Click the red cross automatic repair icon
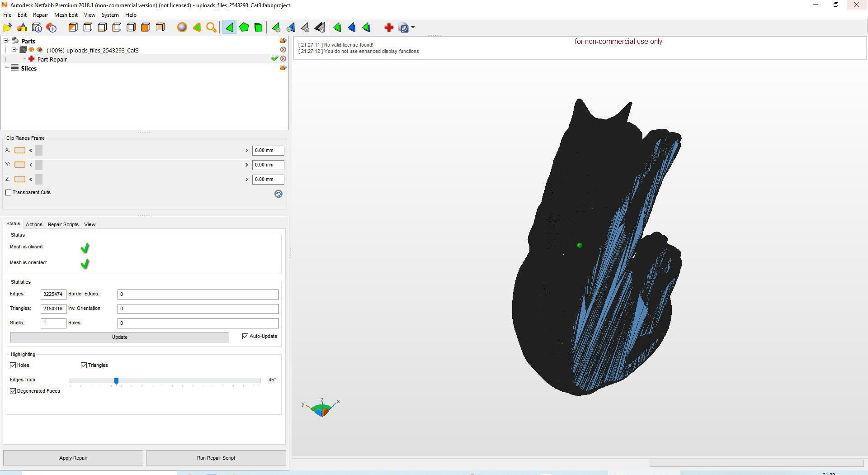 tap(389, 28)
